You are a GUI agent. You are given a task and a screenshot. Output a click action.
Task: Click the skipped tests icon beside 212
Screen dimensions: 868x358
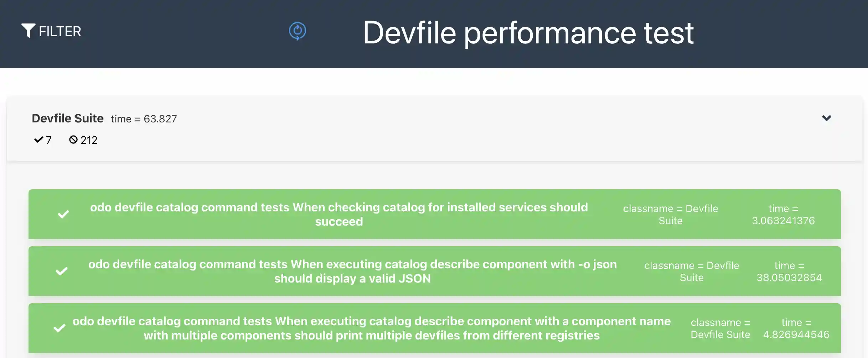point(73,139)
